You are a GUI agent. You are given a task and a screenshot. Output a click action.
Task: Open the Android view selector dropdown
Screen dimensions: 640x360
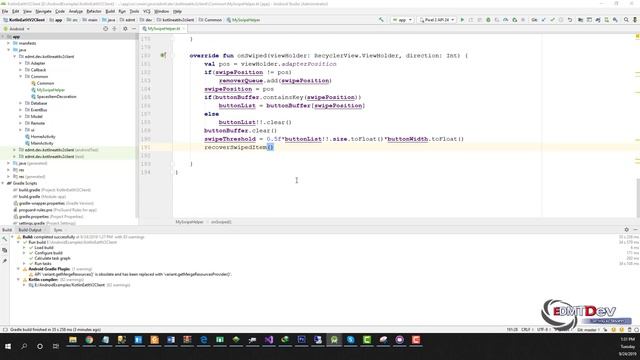click(x=17, y=29)
